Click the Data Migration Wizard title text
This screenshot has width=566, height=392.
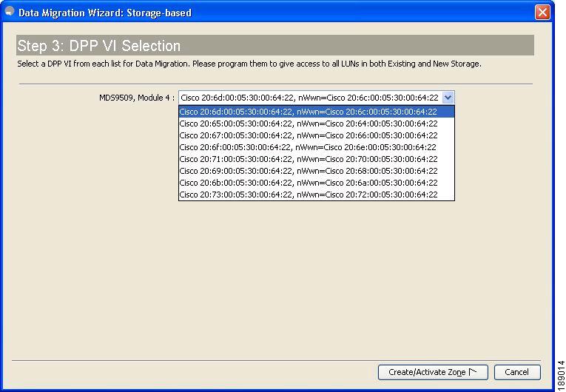pyautogui.click(x=105, y=13)
